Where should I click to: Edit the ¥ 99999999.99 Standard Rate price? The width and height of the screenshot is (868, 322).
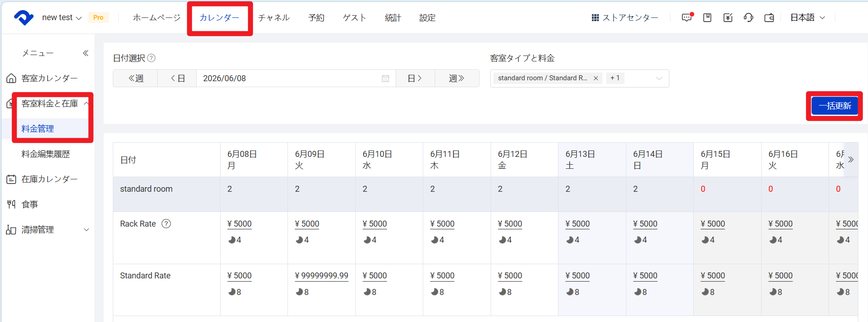pyautogui.click(x=321, y=276)
